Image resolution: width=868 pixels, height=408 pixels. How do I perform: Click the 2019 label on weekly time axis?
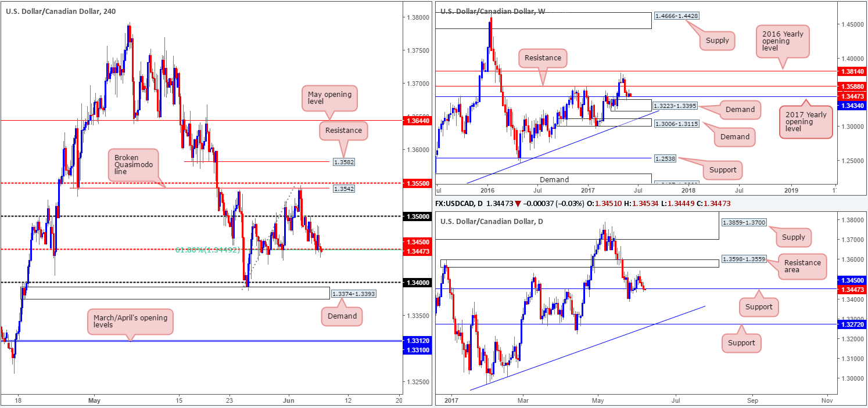[x=791, y=190]
